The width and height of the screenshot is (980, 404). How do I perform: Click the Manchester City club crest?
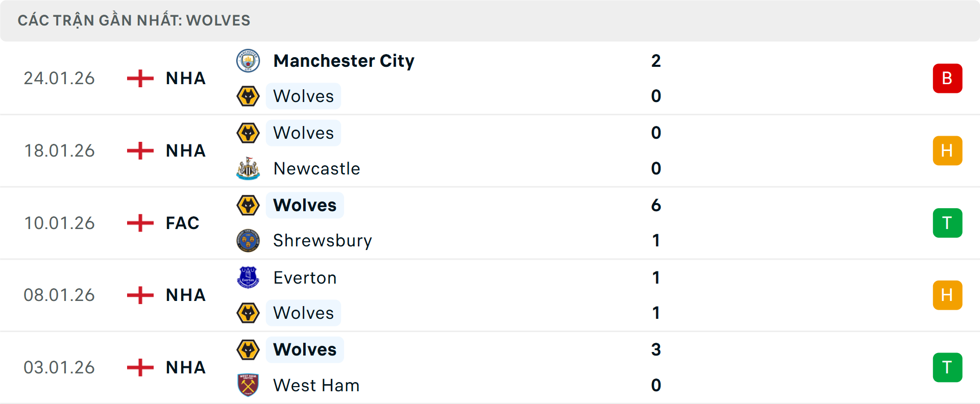(x=249, y=60)
